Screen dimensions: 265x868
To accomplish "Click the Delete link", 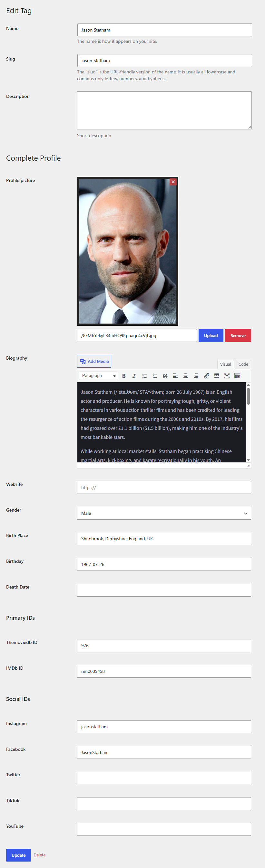I will [40, 855].
